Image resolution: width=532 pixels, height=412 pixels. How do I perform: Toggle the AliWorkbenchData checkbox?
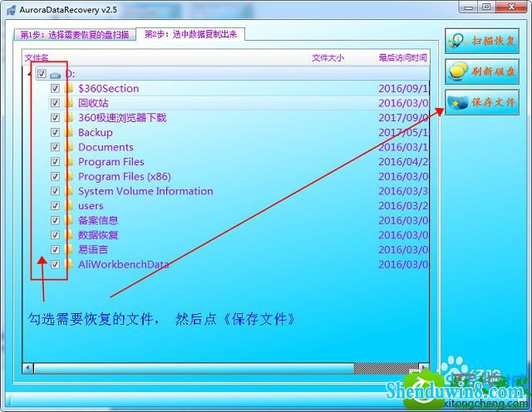pyautogui.click(x=55, y=264)
